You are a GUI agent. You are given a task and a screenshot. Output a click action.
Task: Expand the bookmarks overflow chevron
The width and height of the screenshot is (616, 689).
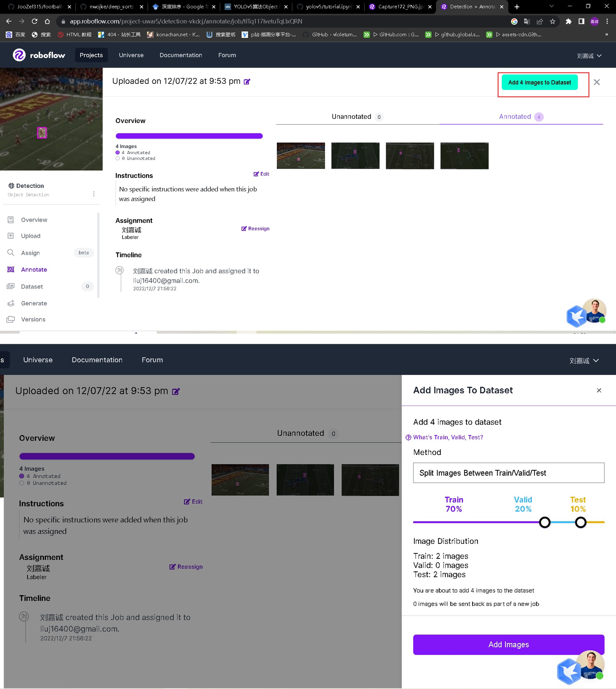606,34
